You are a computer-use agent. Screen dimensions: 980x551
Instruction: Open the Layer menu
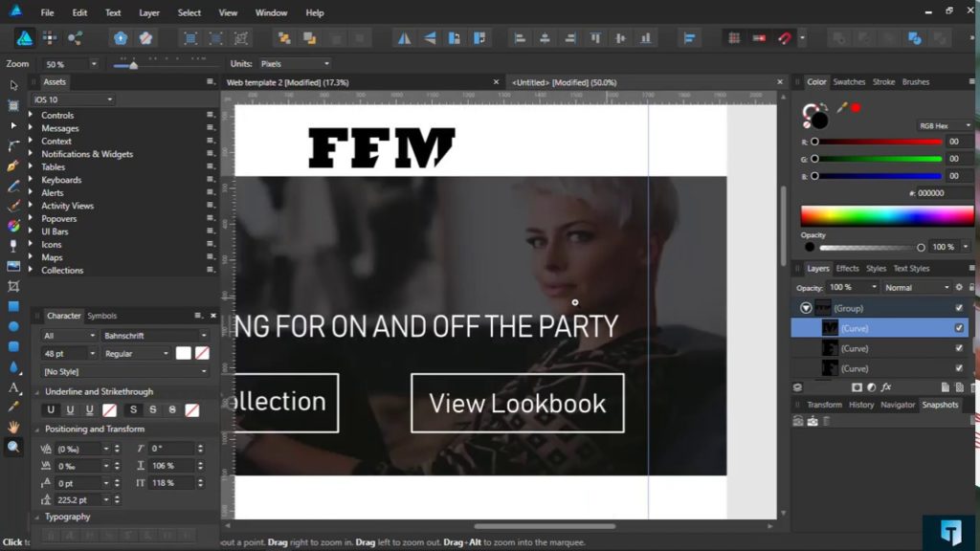pyautogui.click(x=148, y=12)
